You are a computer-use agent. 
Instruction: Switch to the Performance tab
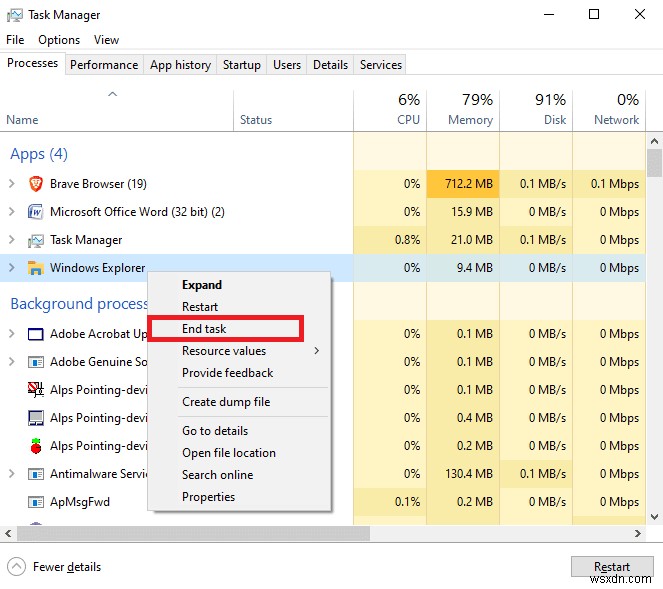[104, 65]
